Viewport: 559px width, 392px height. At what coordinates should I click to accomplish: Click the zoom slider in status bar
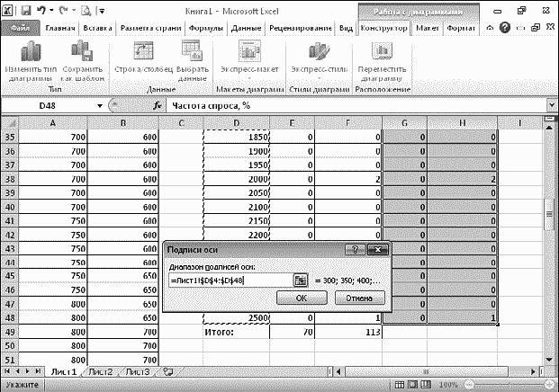click(x=509, y=385)
